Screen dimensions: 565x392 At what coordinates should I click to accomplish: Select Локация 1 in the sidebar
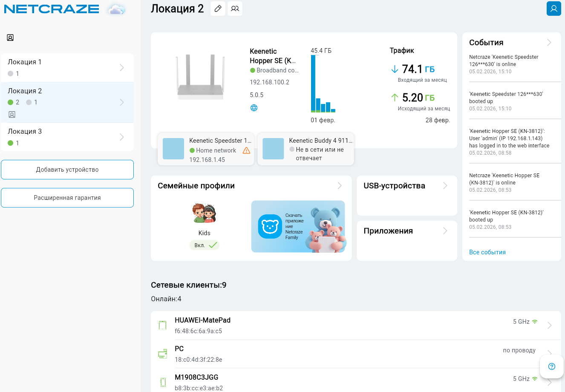pos(67,67)
